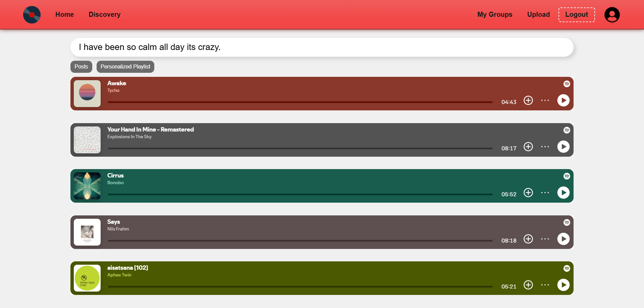
Task: Open more options for Says
Action: (545, 239)
